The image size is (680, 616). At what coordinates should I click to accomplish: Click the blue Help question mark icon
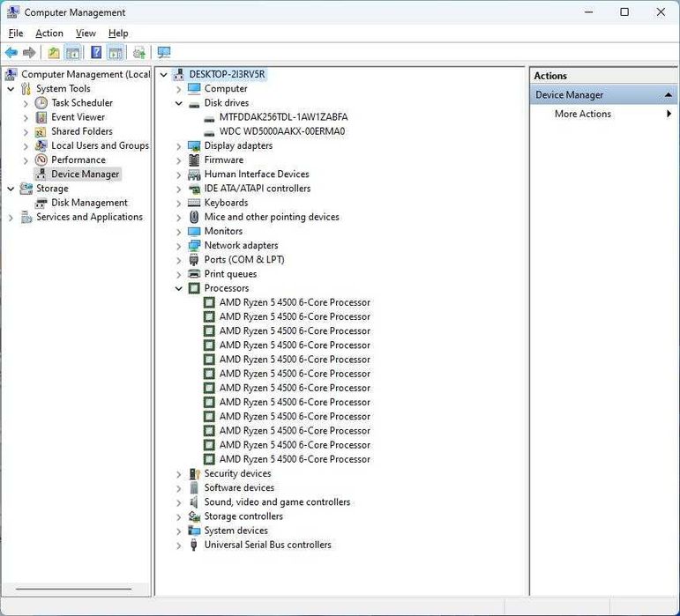pyautogui.click(x=96, y=52)
